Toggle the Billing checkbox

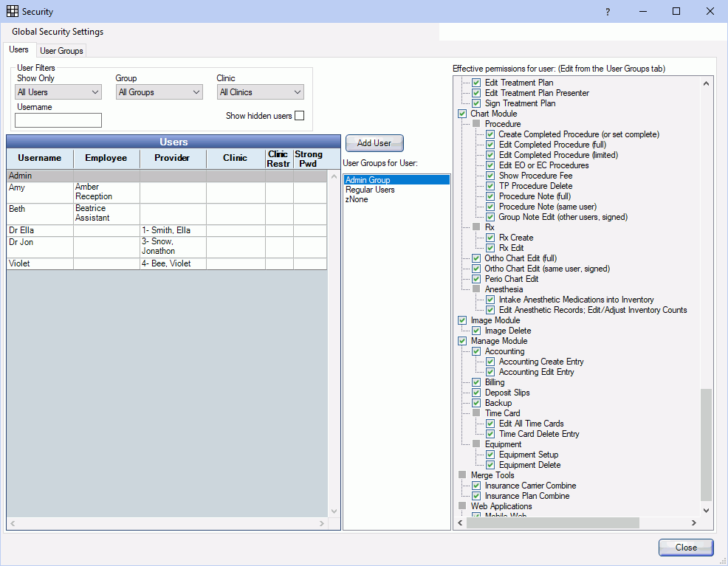(x=476, y=382)
